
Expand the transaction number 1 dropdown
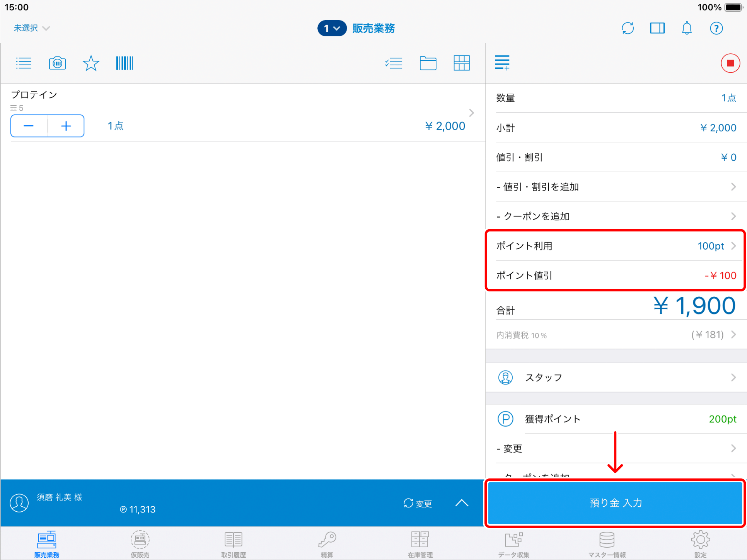(332, 28)
